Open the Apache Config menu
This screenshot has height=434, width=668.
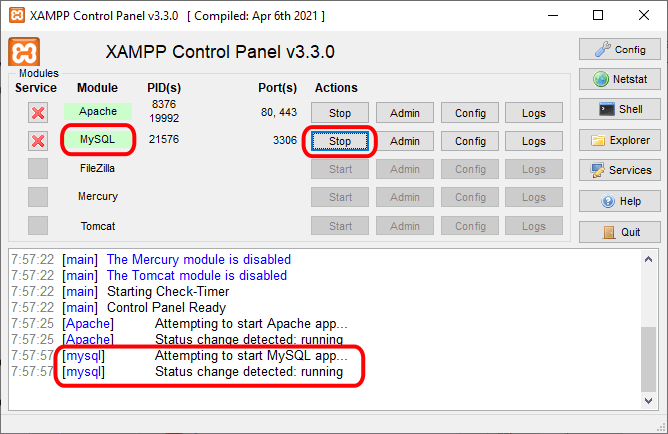point(470,113)
